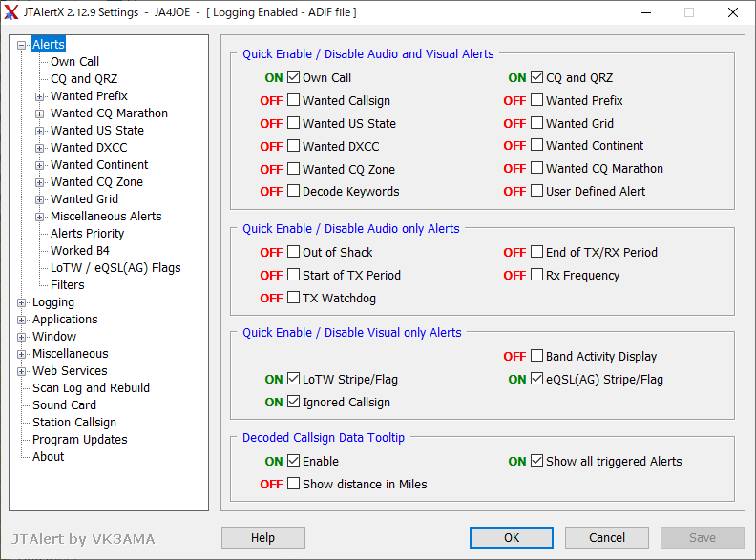Viewport: 756px width, 560px height.
Task: Enable the Wanted Callsign alert checkbox
Action: (294, 100)
